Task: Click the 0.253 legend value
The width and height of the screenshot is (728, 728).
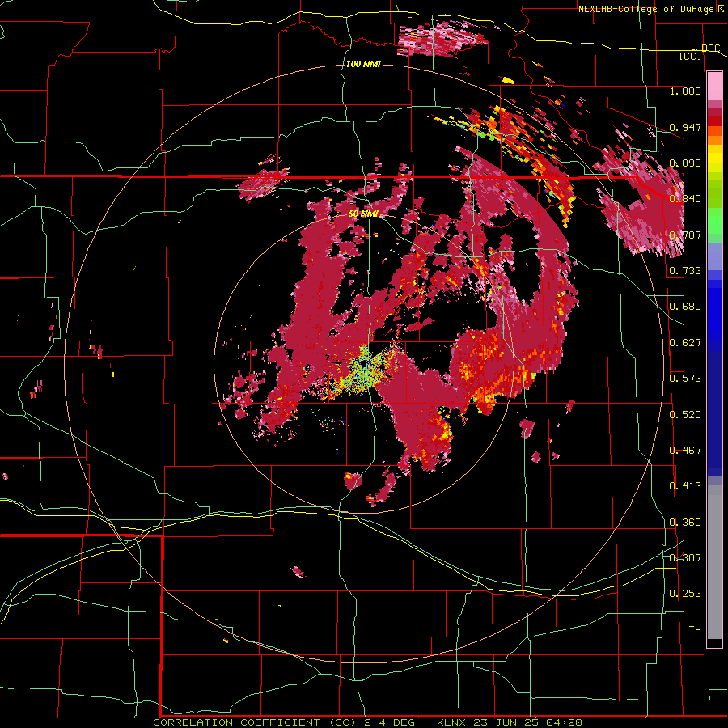Action: tap(685, 594)
